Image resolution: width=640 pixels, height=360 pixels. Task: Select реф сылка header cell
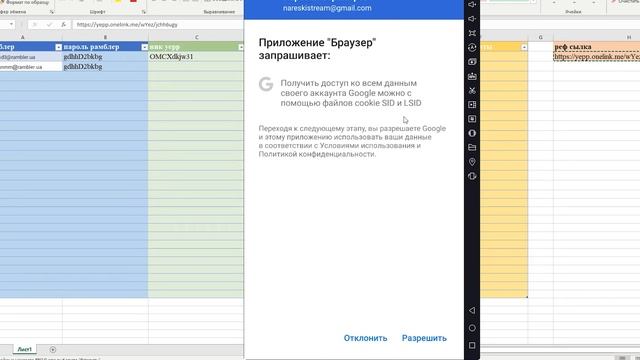pyautogui.click(x=597, y=47)
